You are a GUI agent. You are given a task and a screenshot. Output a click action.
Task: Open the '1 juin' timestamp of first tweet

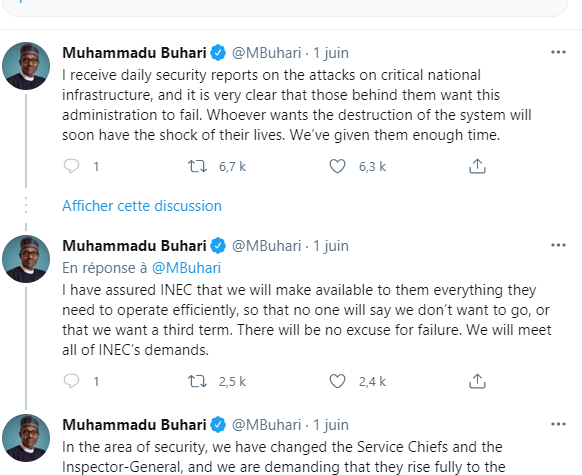[331, 53]
